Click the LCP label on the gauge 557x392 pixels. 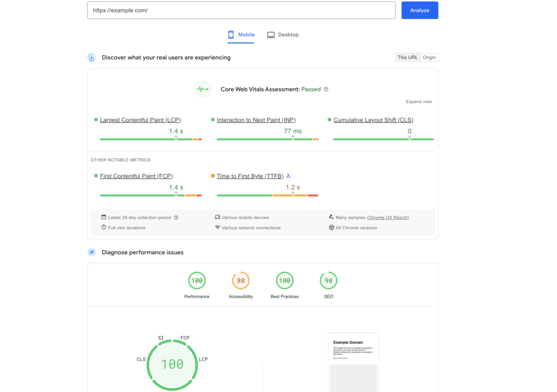(203, 359)
